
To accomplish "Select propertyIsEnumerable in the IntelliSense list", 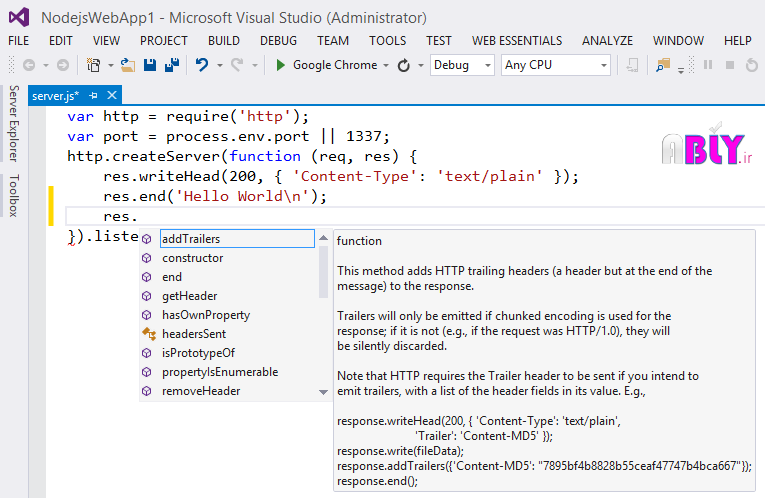I will 220,372.
